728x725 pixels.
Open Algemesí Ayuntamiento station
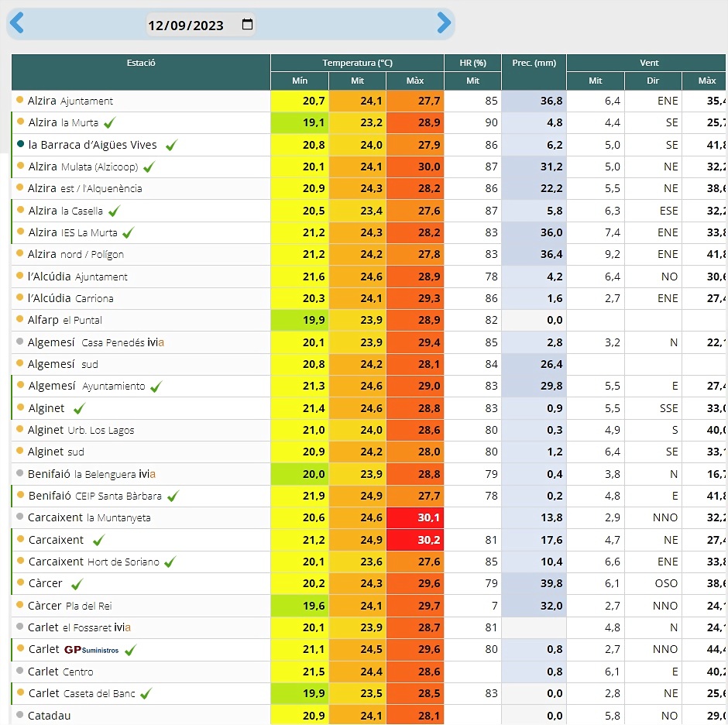point(87,386)
